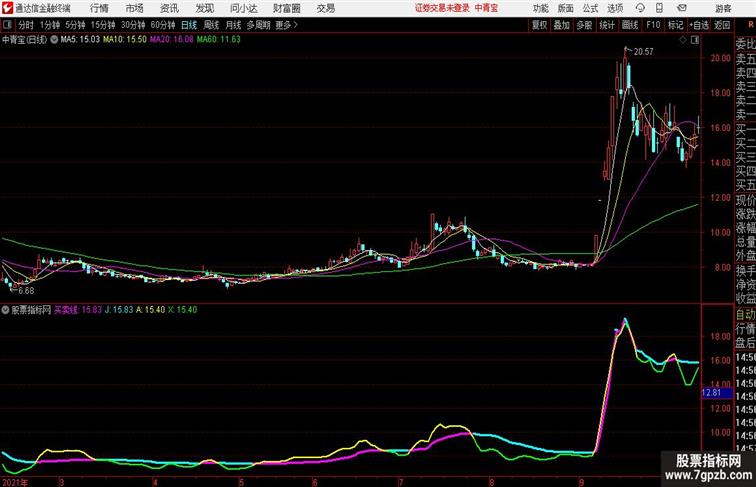Click the 多股 toolbar button
The image size is (756, 487).
584,25
